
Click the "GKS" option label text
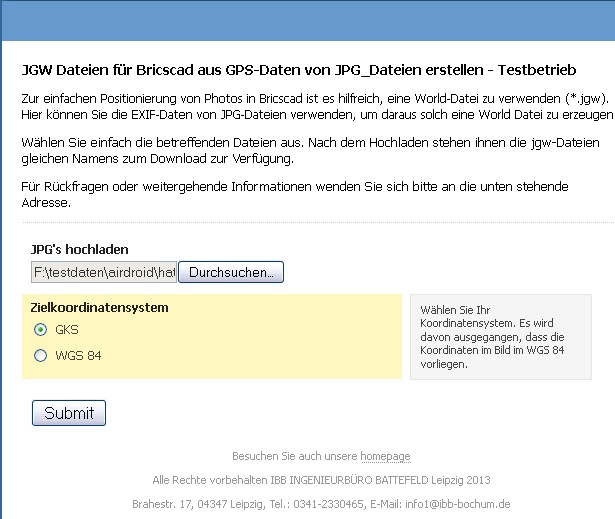(x=67, y=330)
